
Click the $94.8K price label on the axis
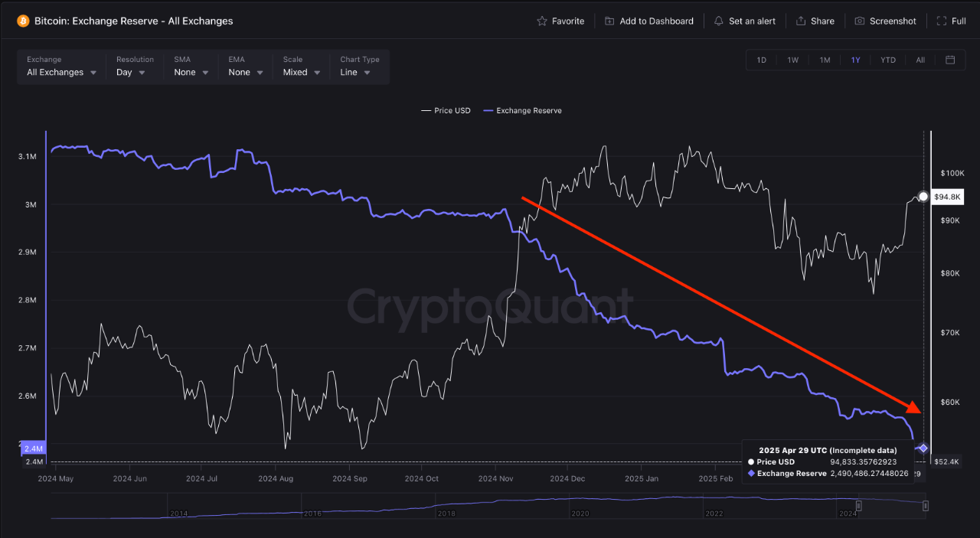(948, 197)
